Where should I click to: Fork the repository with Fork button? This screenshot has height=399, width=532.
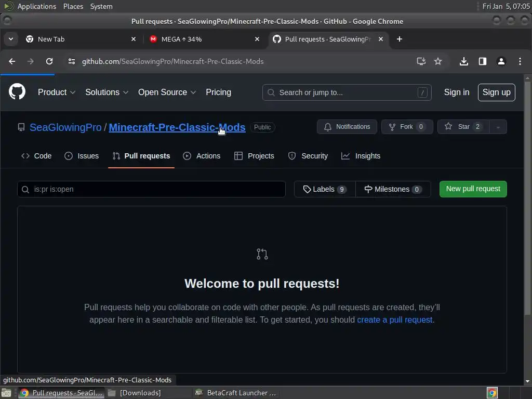407,127
